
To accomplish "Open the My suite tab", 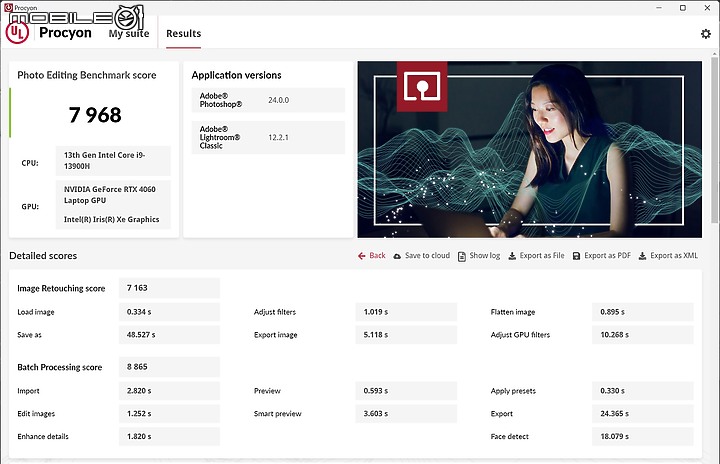I will click(129, 34).
